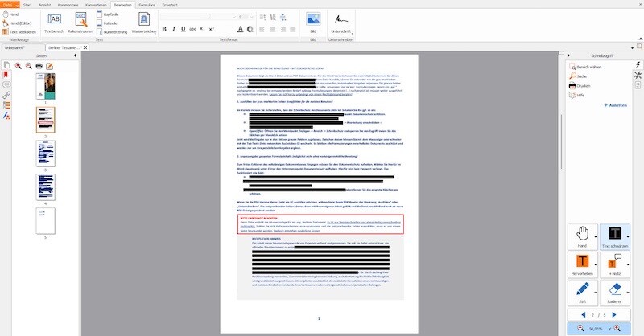Insert a Textbereich text box
This screenshot has height=336, width=644.
click(x=54, y=23)
